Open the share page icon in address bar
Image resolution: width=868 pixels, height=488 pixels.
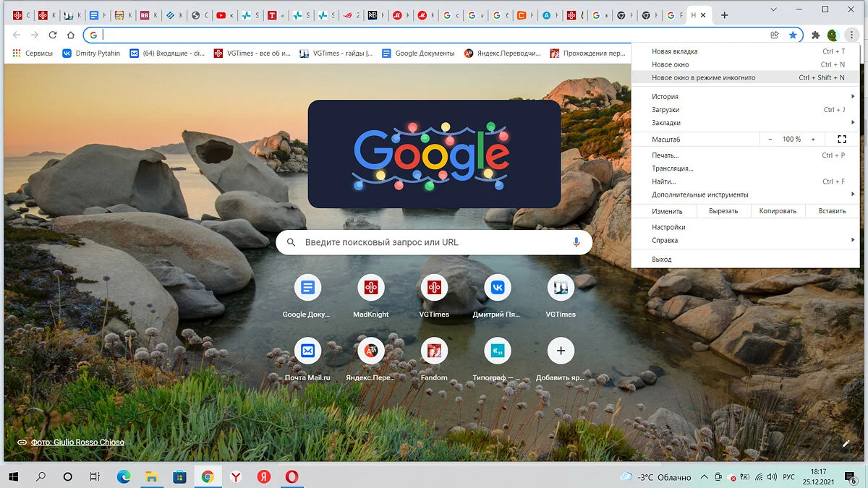pyautogui.click(x=775, y=35)
